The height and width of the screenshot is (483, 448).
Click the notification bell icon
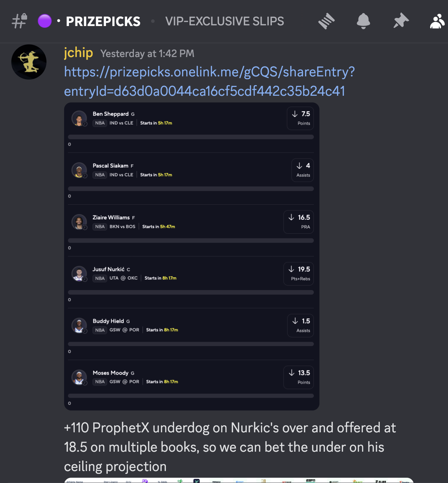[x=363, y=21]
